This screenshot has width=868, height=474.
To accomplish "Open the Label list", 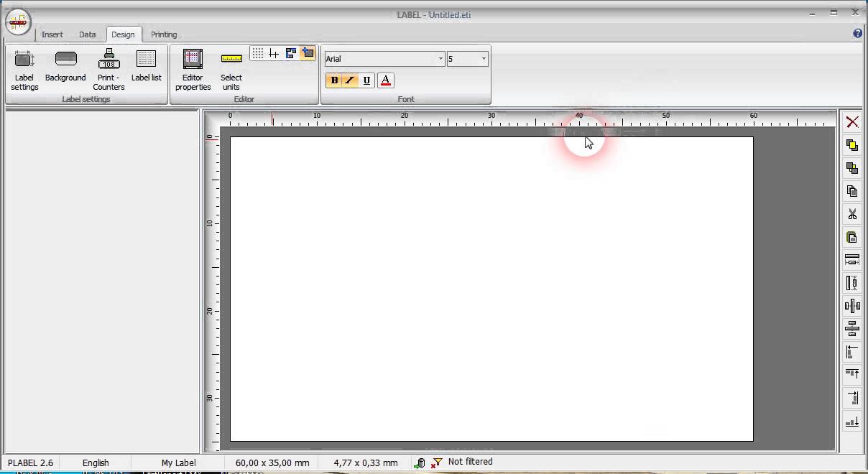I will (147, 67).
